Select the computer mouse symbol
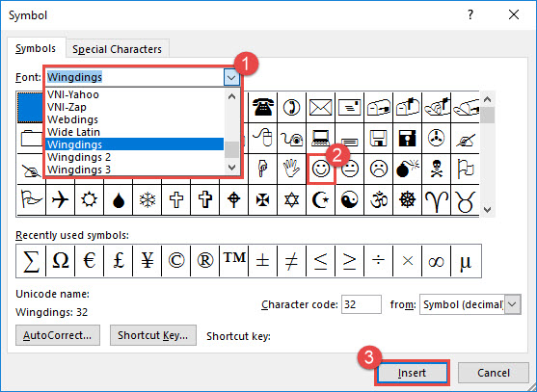 click(262, 138)
